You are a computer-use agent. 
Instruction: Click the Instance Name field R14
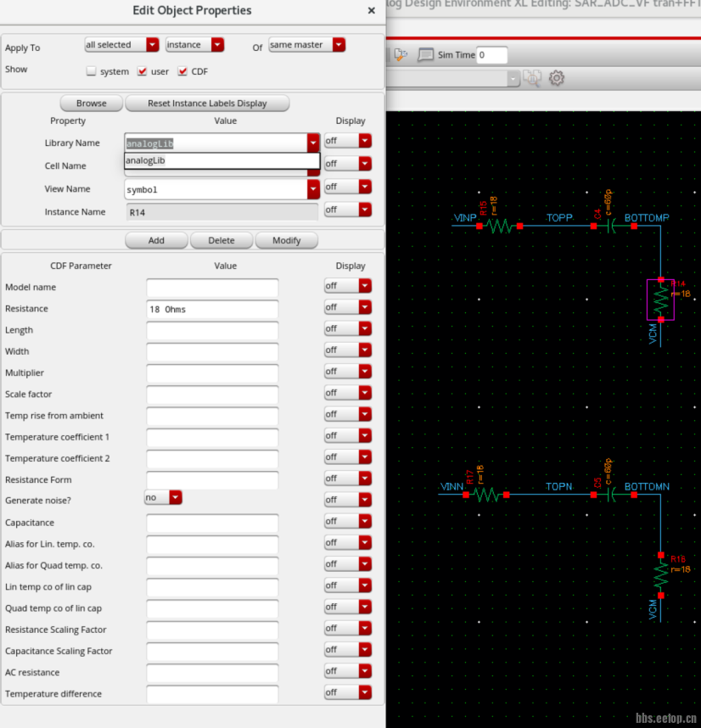(222, 212)
